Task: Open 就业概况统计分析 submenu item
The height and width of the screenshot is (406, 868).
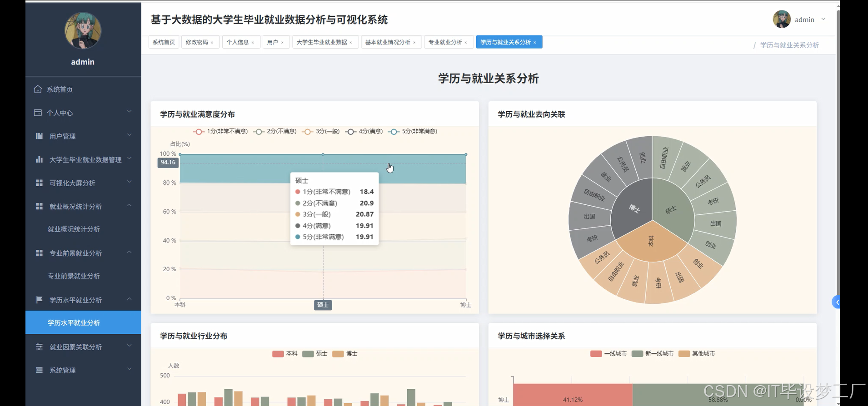Action: click(83, 229)
